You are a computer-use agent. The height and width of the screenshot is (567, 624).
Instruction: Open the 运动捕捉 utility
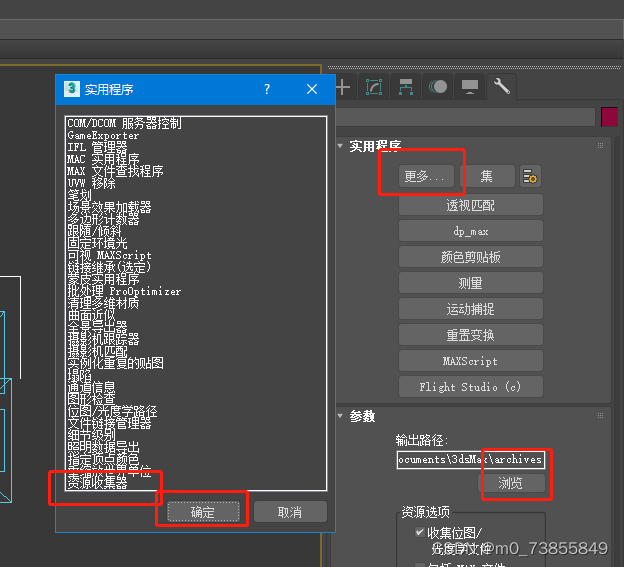click(x=471, y=309)
